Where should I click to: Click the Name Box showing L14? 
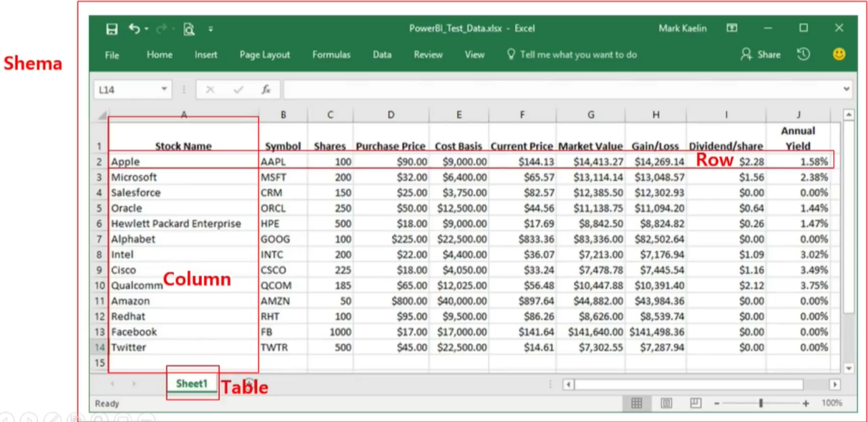tap(127, 90)
